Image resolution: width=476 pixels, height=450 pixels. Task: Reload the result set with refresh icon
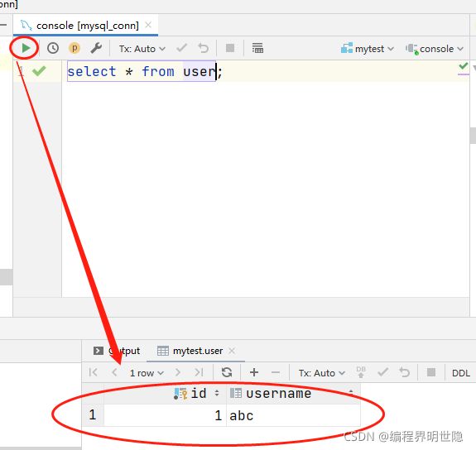pos(227,372)
